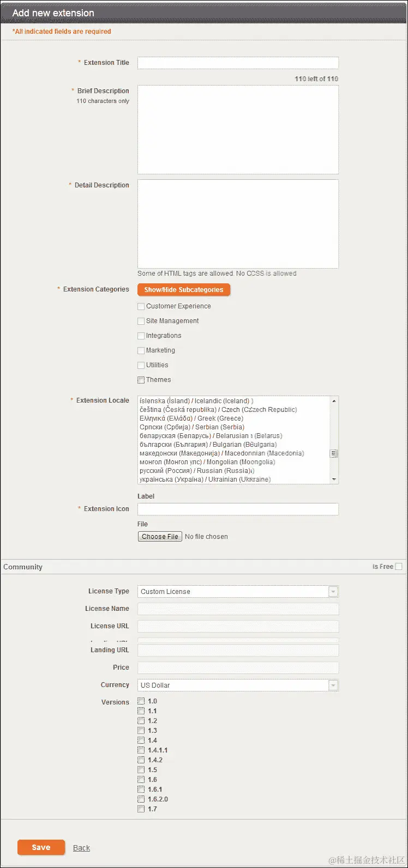Check the Themes category checkbox

[x=141, y=380]
